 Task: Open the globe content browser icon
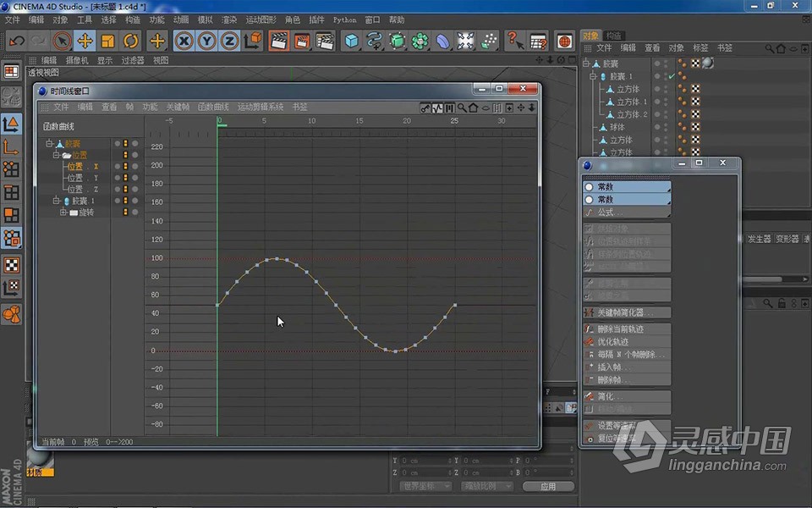coord(564,41)
